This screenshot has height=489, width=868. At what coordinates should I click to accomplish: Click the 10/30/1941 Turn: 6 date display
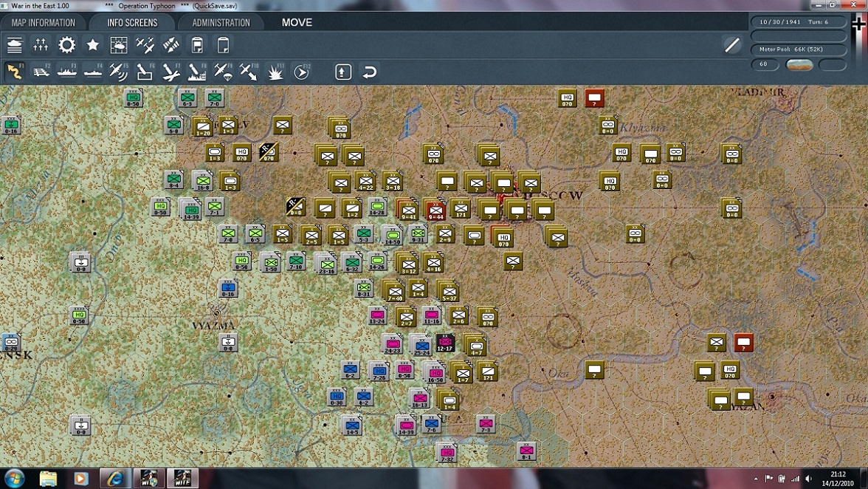798,22
